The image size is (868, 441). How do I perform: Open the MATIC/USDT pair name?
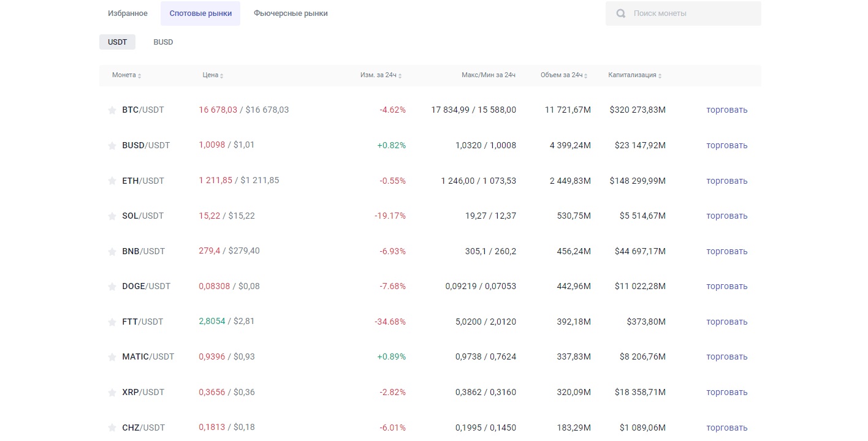click(148, 357)
